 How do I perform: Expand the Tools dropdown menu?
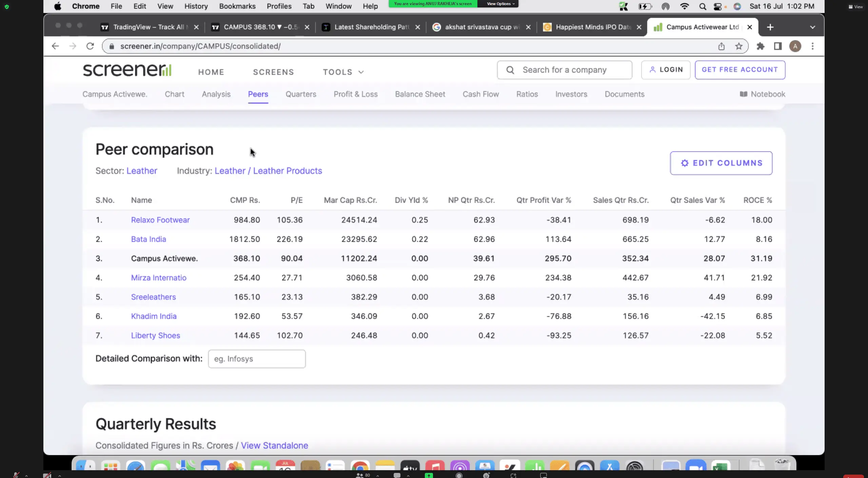pos(343,72)
